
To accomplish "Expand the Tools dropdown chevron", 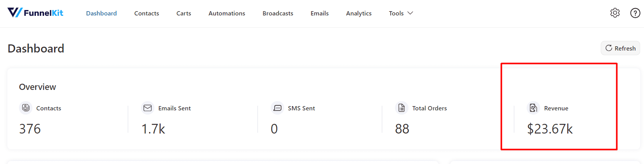I will pos(410,13).
